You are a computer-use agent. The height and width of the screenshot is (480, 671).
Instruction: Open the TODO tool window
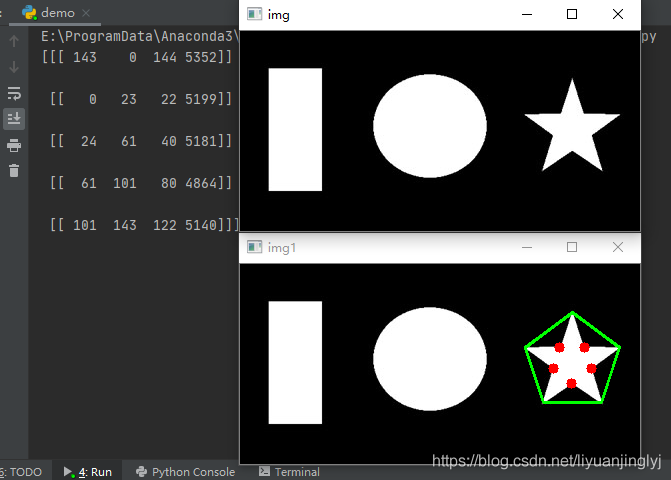(x=22, y=472)
